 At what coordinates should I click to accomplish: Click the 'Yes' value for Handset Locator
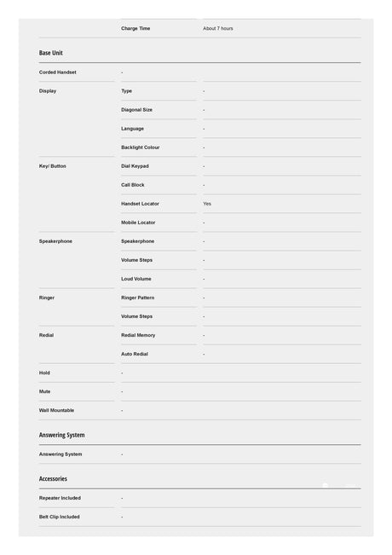click(x=207, y=204)
